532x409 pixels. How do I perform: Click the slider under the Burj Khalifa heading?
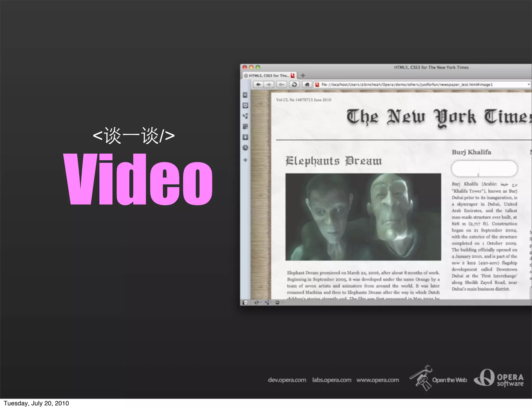[484, 168]
